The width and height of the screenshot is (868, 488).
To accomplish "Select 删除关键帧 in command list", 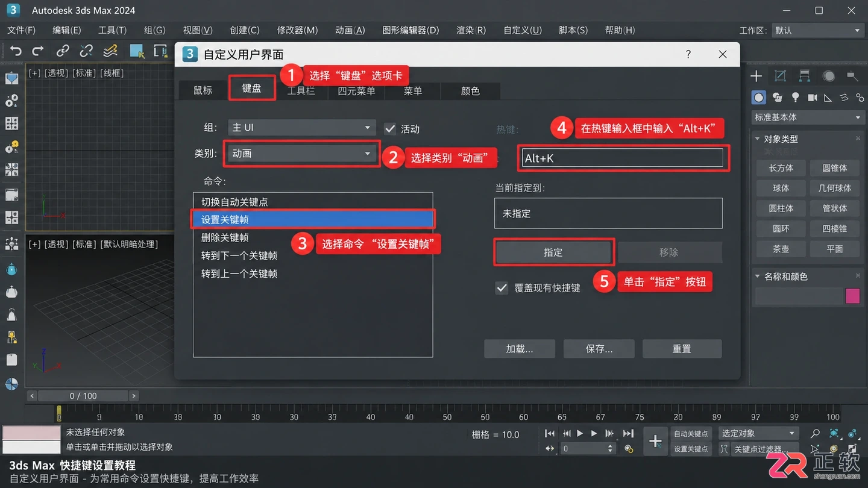I will pos(313,237).
